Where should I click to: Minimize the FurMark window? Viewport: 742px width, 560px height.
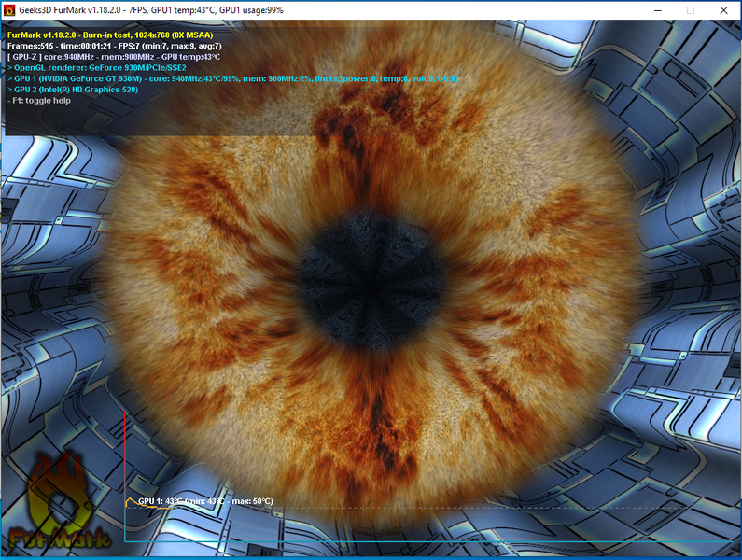click(658, 10)
